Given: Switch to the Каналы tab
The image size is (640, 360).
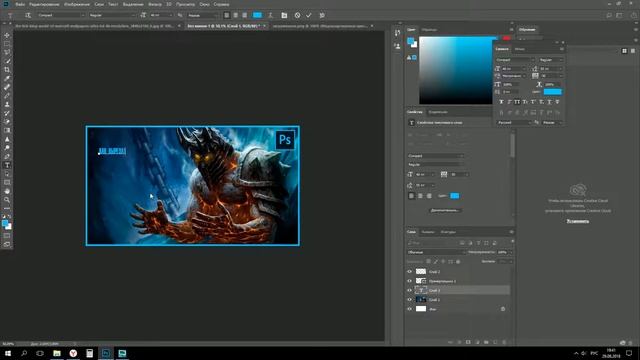Looking at the screenshot, I should click(x=428, y=232).
